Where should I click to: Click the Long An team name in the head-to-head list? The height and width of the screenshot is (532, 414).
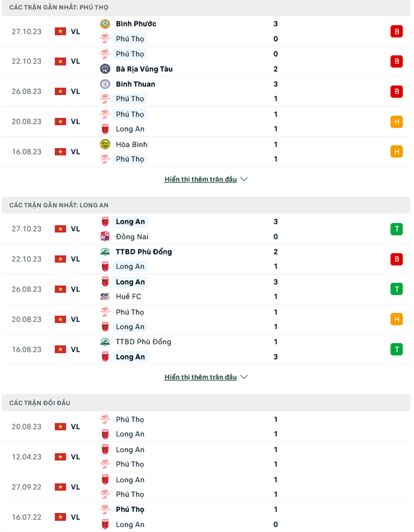pos(130,434)
